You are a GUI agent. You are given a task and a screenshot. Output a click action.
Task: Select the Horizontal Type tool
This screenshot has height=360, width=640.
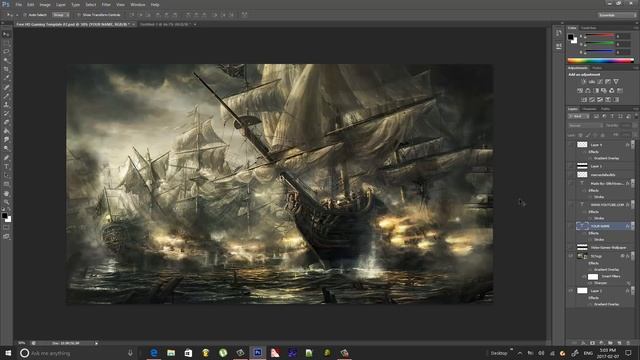coord(6,167)
